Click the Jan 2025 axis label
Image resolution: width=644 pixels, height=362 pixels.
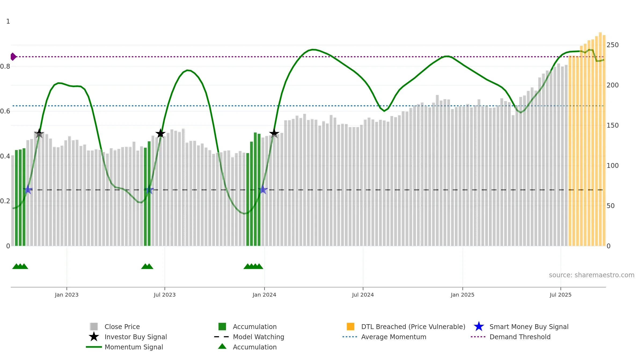(x=463, y=295)
